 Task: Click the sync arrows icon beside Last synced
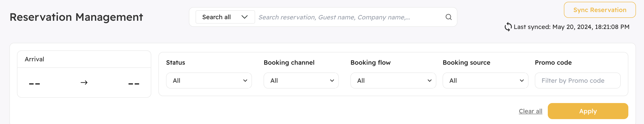[x=508, y=27]
